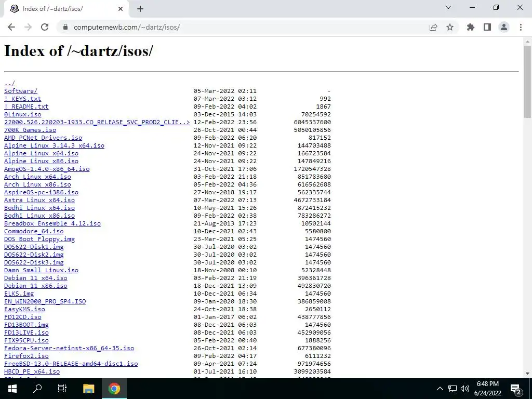
Task: Download Breadbox_Ensemble_4.12.iso
Action: 52,223
